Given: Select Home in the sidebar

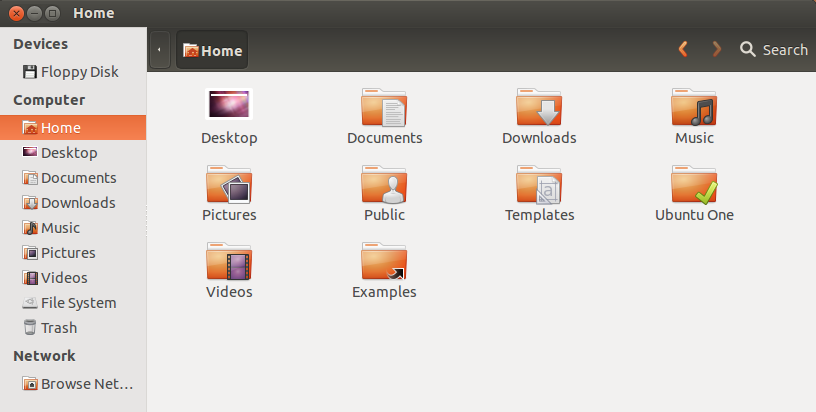Looking at the screenshot, I should tap(73, 128).
